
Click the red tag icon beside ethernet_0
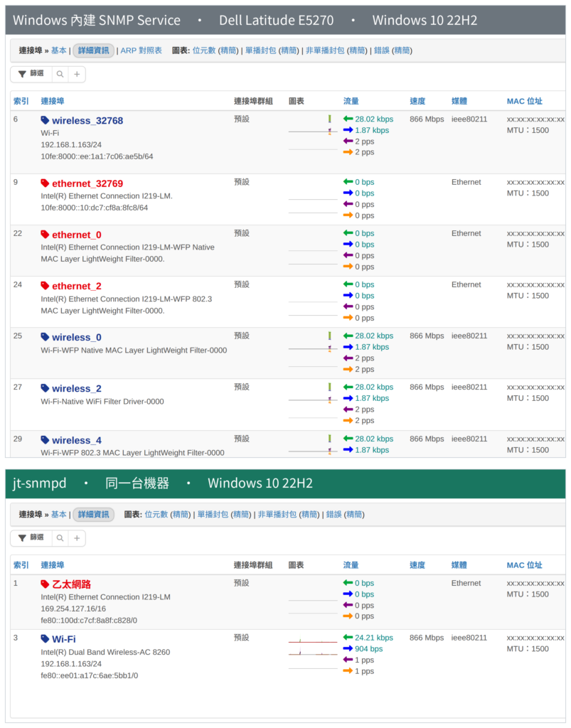click(45, 235)
